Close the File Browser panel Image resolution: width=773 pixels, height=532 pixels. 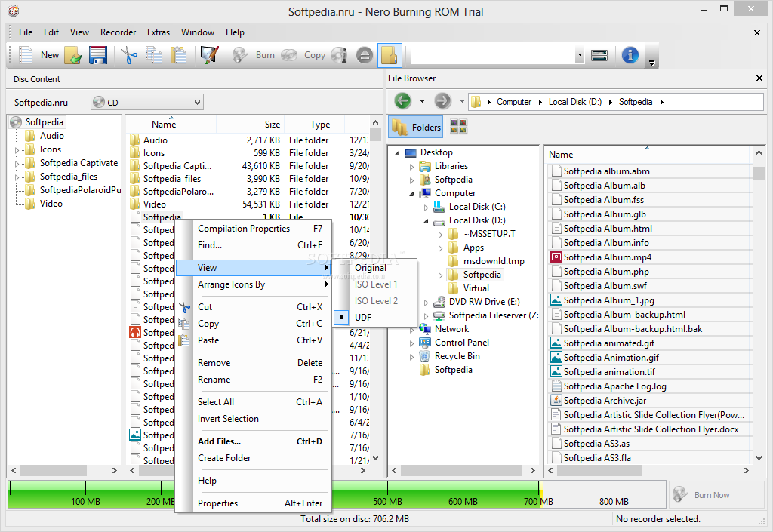759,78
